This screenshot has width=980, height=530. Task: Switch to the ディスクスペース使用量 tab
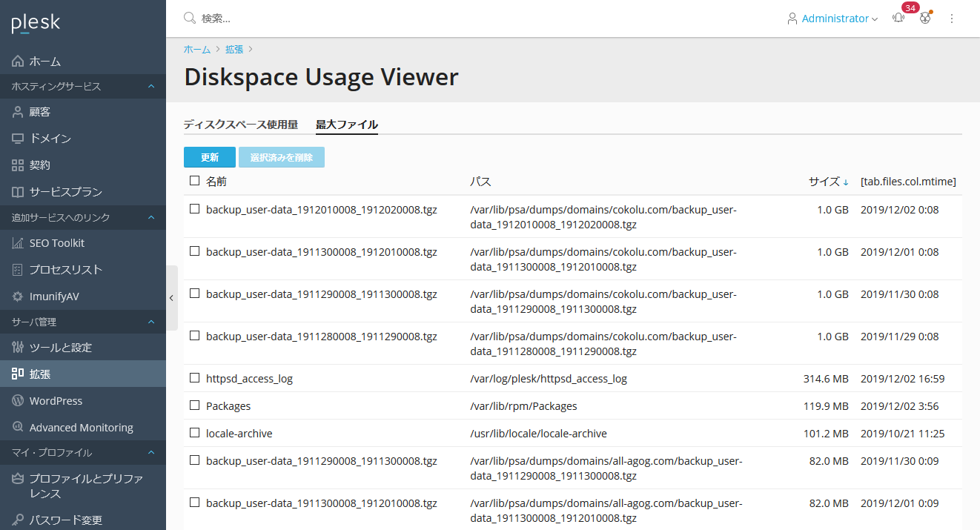click(x=240, y=125)
